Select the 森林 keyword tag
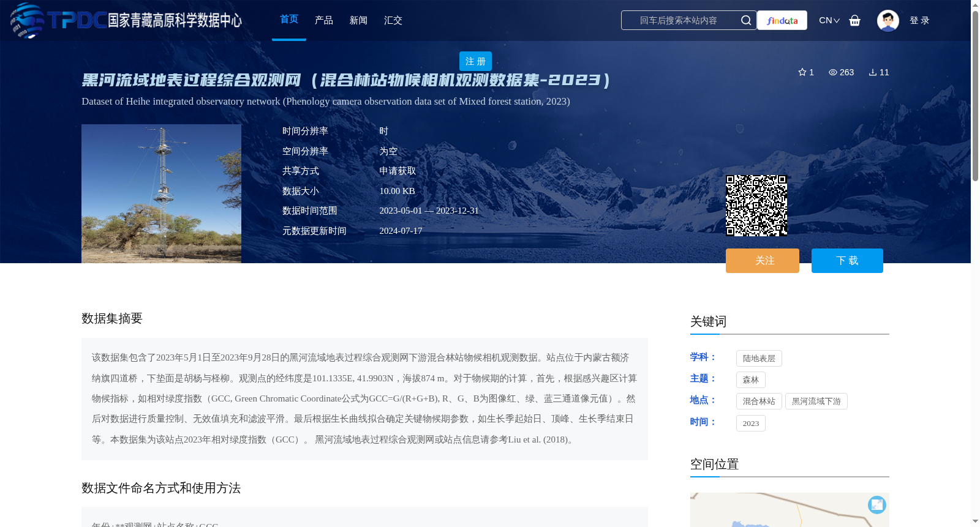 [x=751, y=380]
